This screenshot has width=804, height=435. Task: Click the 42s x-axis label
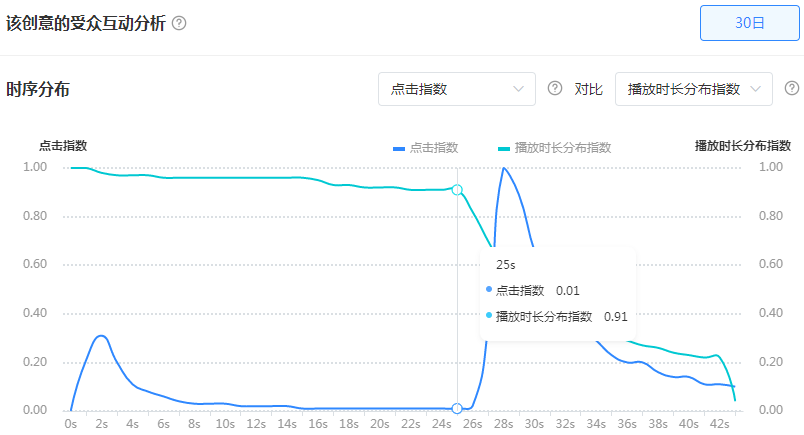(719, 424)
